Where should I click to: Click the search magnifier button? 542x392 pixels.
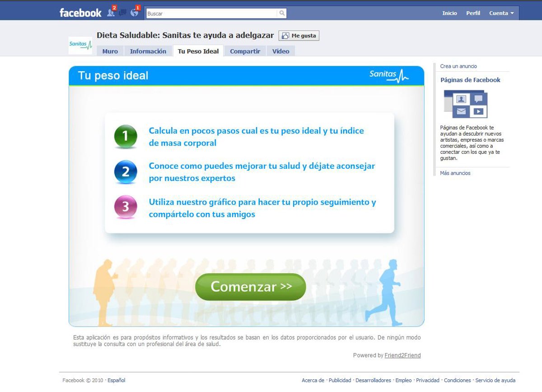282,14
